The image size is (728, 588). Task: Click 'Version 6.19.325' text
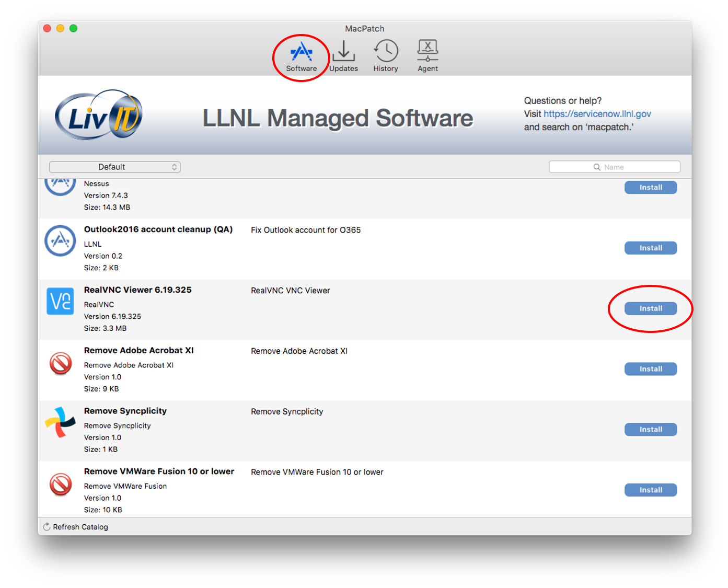pos(112,317)
